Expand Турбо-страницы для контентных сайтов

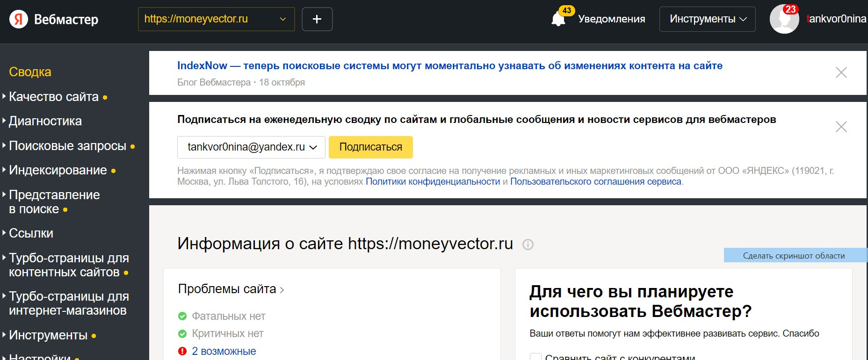(x=69, y=265)
